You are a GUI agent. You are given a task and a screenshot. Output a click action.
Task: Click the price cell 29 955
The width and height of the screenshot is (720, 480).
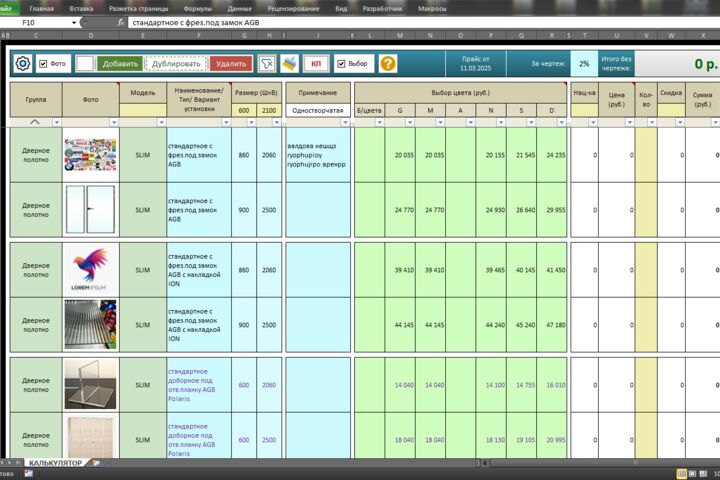[x=551, y=210]
